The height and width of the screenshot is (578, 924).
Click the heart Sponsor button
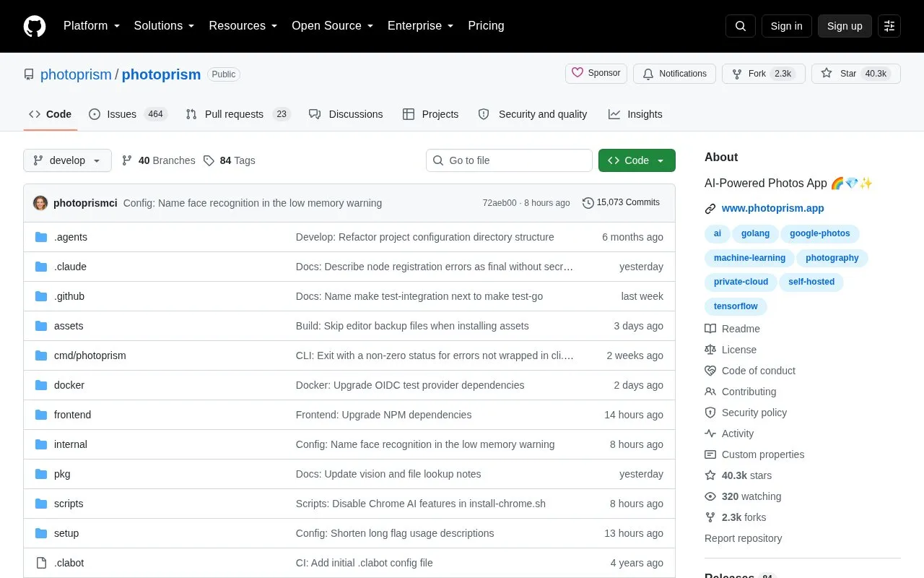click(x=596, y=74)
